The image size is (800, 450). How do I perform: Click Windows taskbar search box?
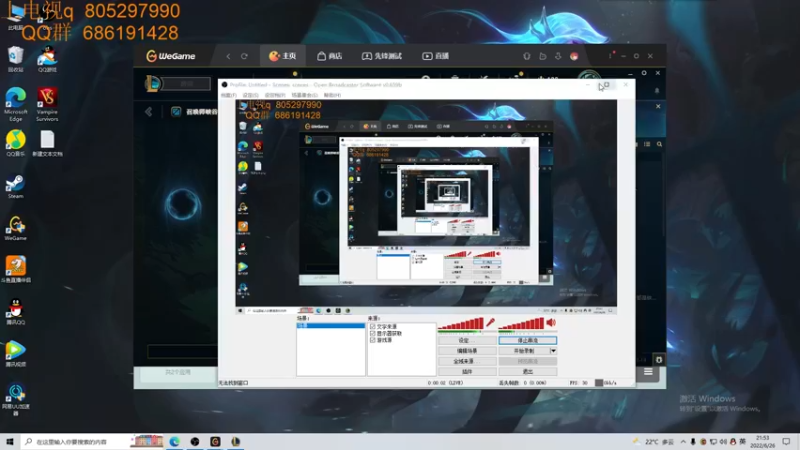click(x=74, y=442)
